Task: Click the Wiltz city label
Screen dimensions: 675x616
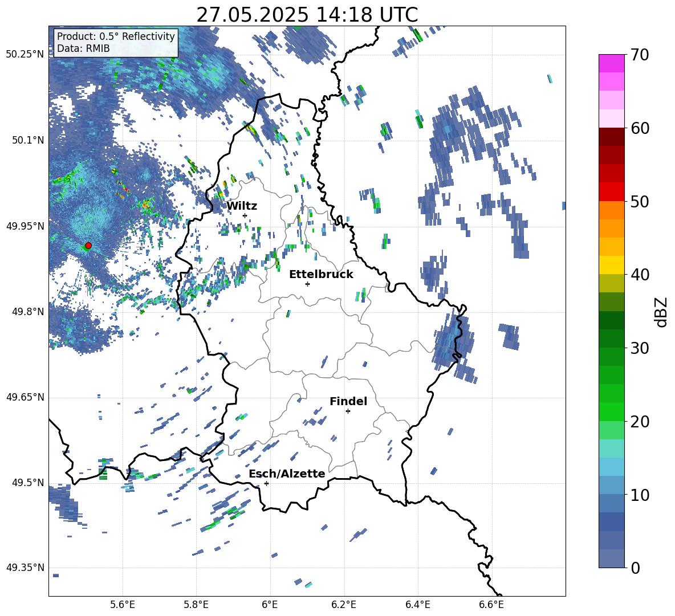Action: click(242, 206)
